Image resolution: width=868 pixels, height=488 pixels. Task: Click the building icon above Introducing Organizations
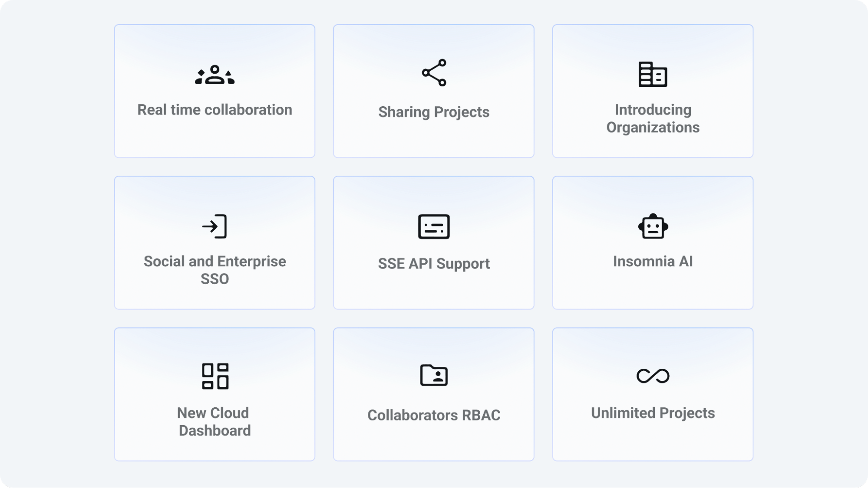(653, 74)
